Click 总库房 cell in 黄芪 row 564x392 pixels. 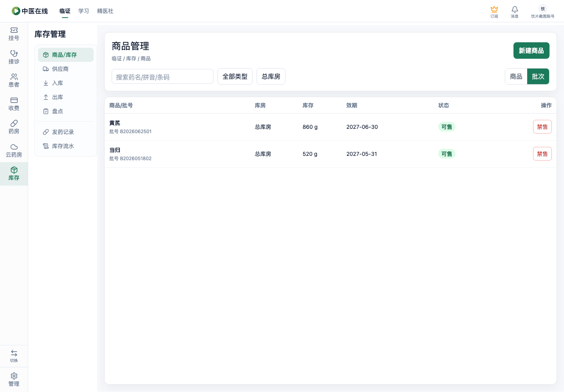(x=263, y=127)
